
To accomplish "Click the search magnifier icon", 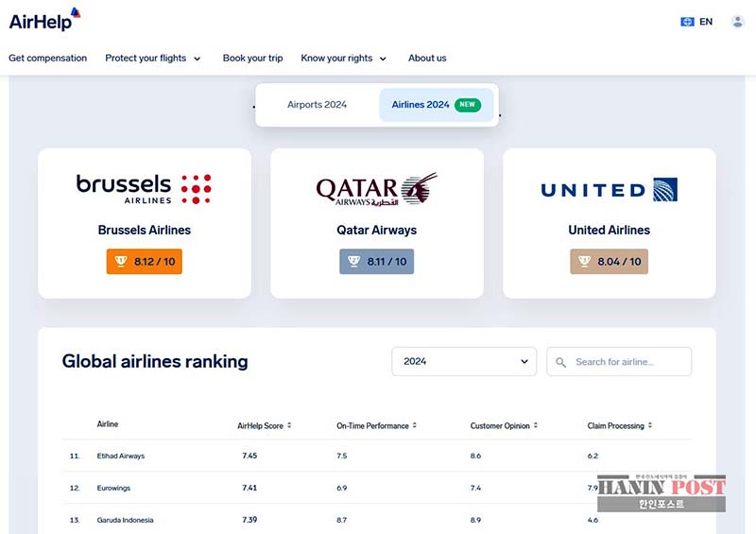I will (x=560, y=362).
